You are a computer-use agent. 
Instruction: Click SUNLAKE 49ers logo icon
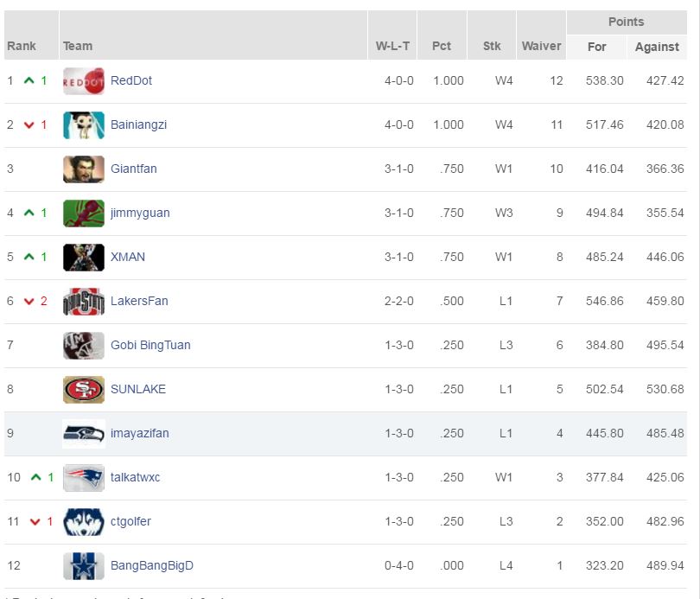84,390
